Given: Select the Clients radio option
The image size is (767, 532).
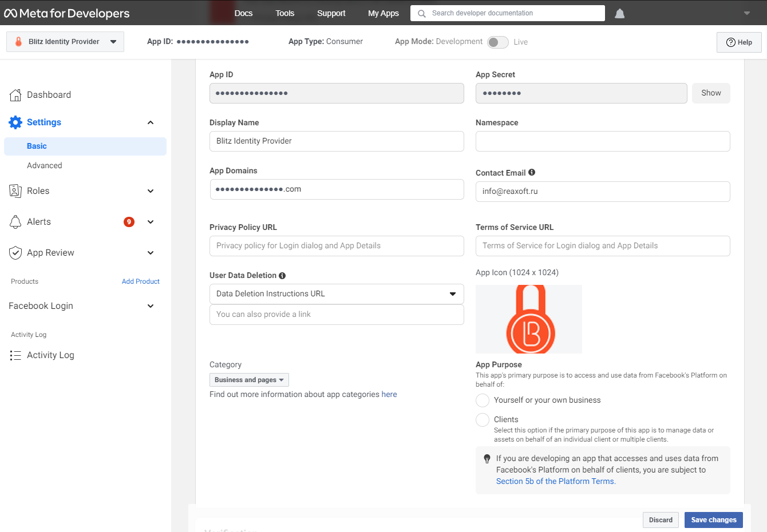Looking at the screenshot, I should pyautogui.click(x=483, y=420).
